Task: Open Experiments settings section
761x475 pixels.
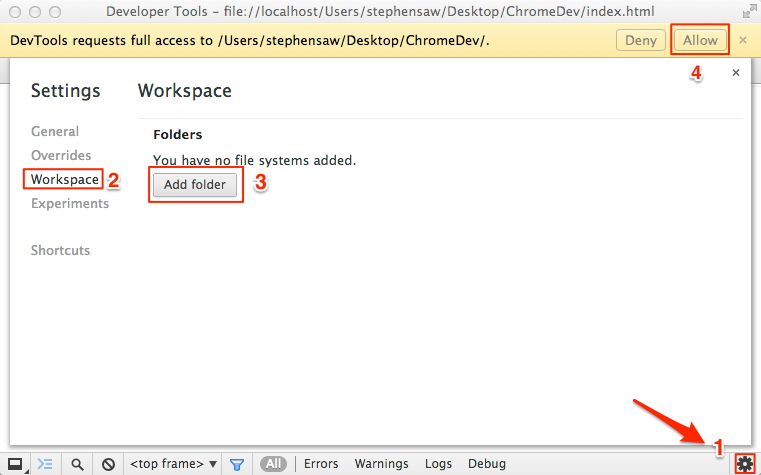Action: pos(70,203)
